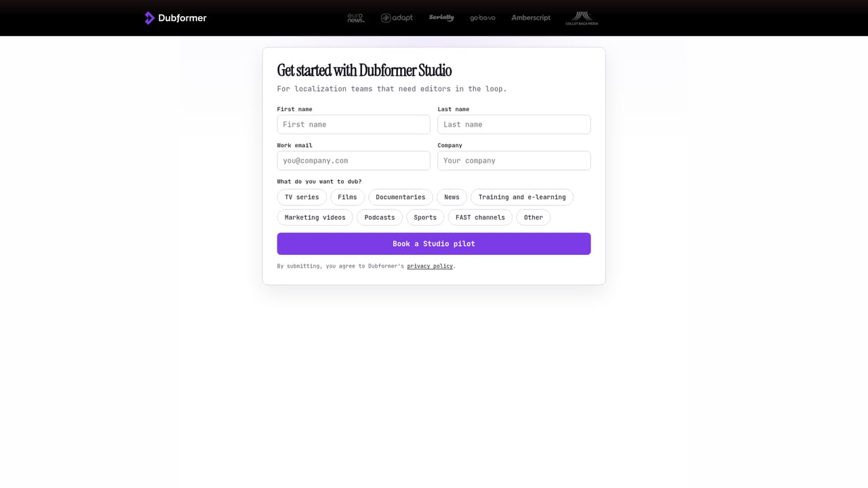The image size is (868, 488).
Task: Click the Serially logo
Action: [441, 18]
